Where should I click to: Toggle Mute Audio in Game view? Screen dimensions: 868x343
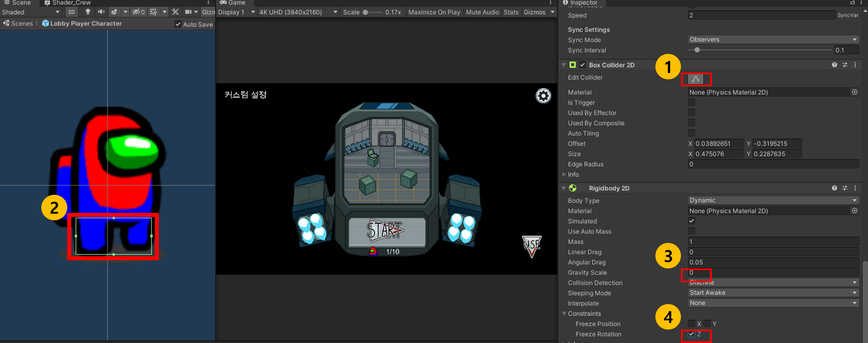tap(482, 12)
